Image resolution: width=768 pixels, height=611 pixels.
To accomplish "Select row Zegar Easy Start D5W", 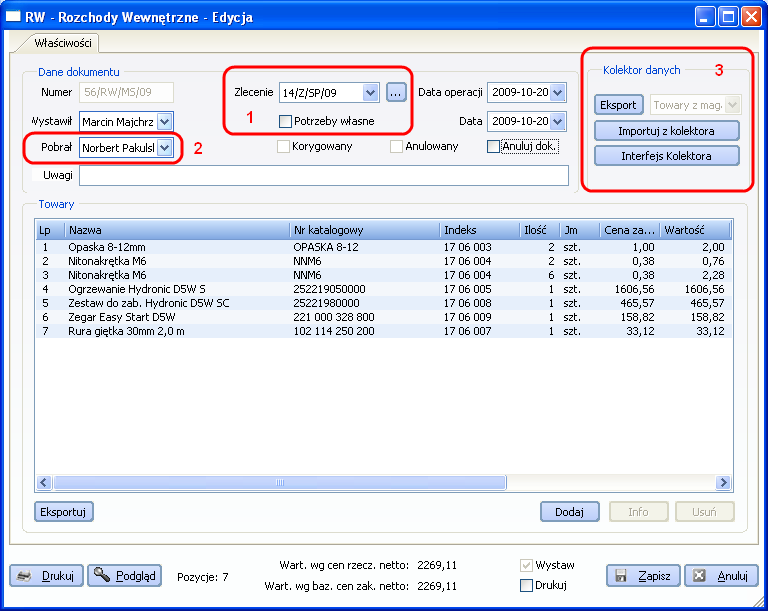I will tap(384, 317).
